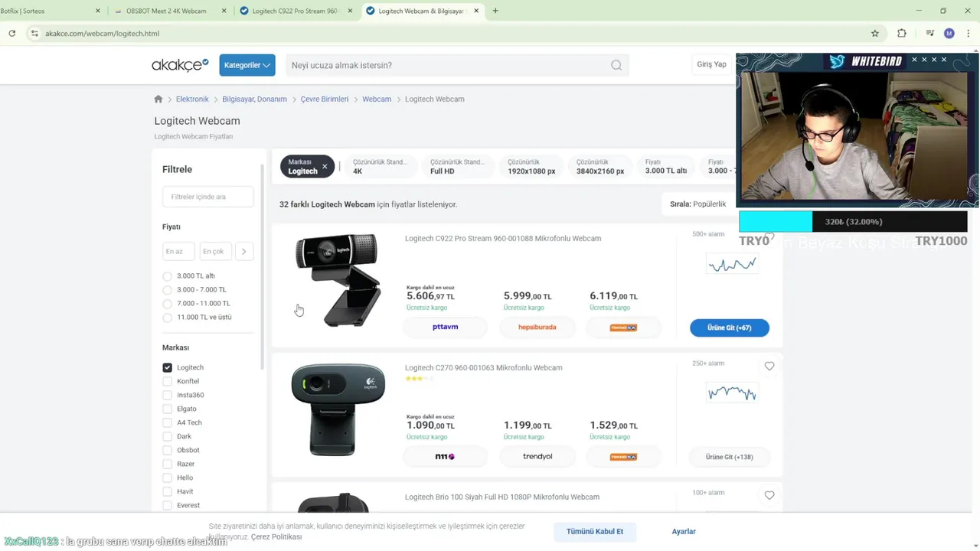Open the Teknosa seller offer for the C922

[623, 327]
